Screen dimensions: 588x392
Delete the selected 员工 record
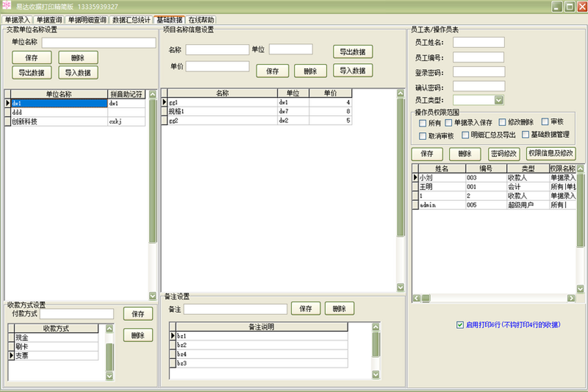coord(465,154)
